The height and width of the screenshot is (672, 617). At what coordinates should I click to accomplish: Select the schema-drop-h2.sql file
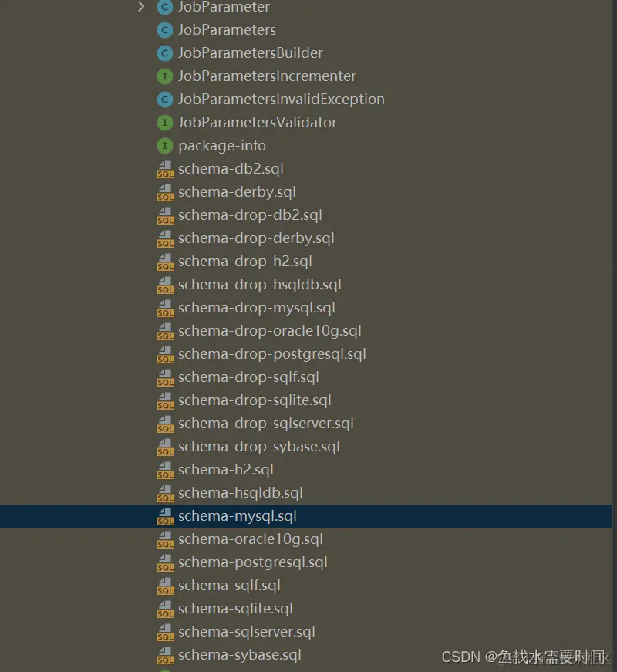click(245, 262)
